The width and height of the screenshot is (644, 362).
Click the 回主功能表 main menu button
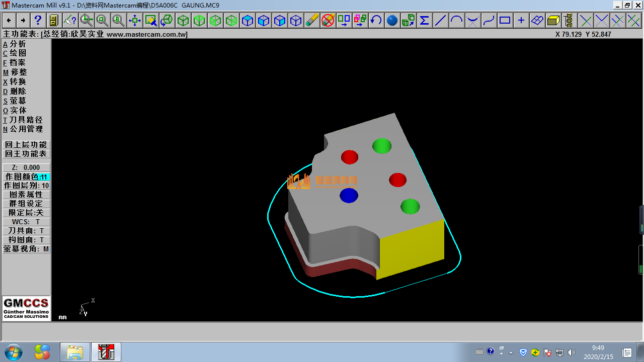click(x=26, y=154)
